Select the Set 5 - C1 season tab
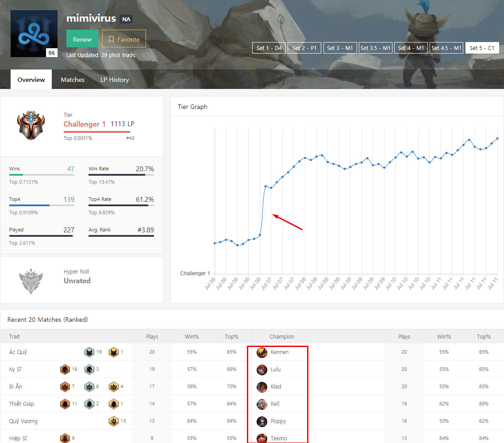504x443 pixels. coord(482,48)
